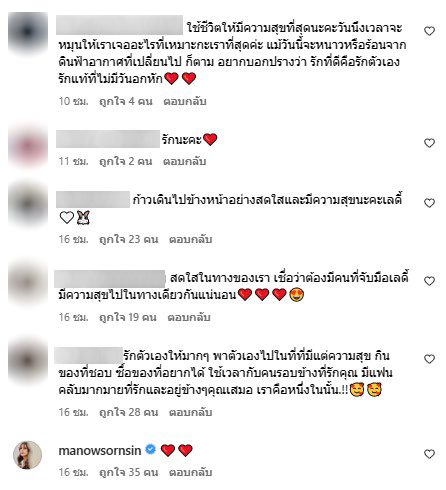Like the comment starting 'รักตัวเองให้มากๆ'
Screen dimensions: 446x490
(429, 359)
